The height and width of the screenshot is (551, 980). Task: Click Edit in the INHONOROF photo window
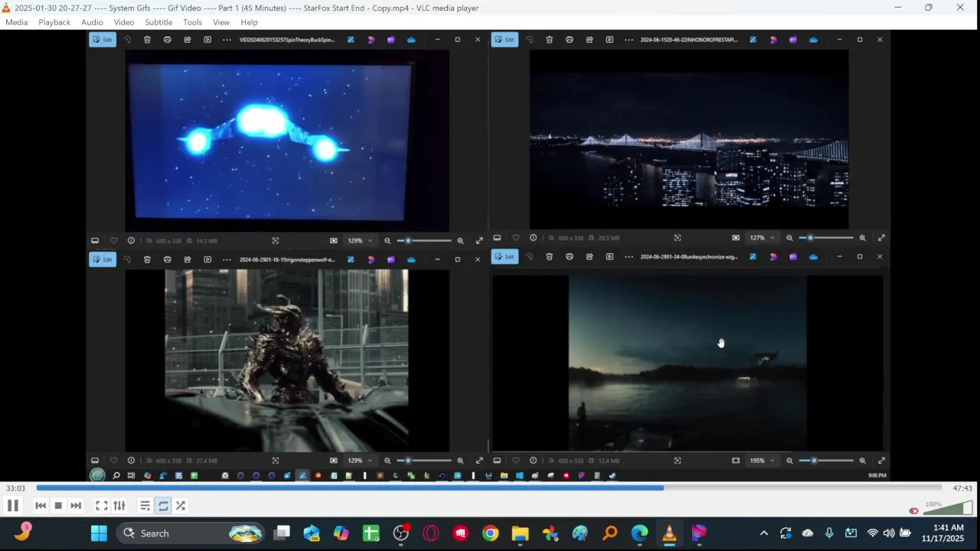[x=505, y=40]
